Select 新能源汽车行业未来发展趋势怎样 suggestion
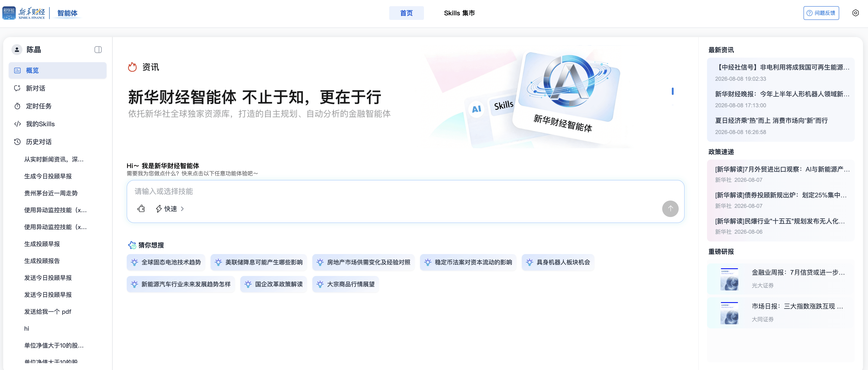 coord(181,284)
